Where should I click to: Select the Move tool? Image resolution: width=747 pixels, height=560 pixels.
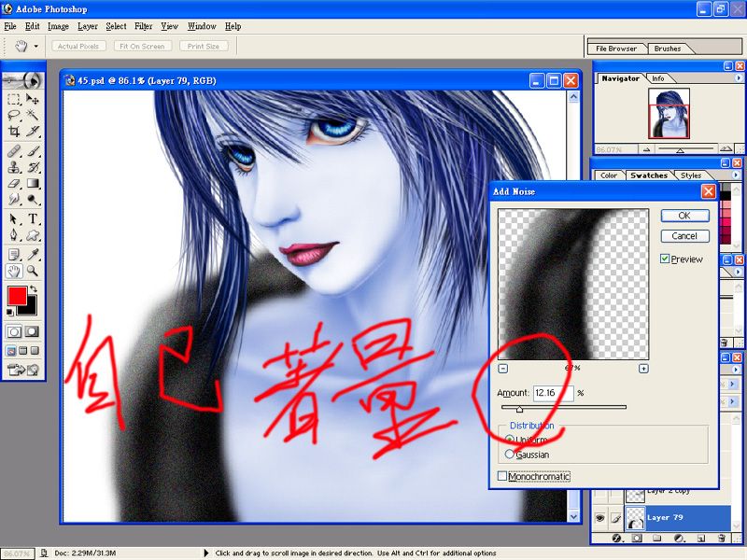33,99
